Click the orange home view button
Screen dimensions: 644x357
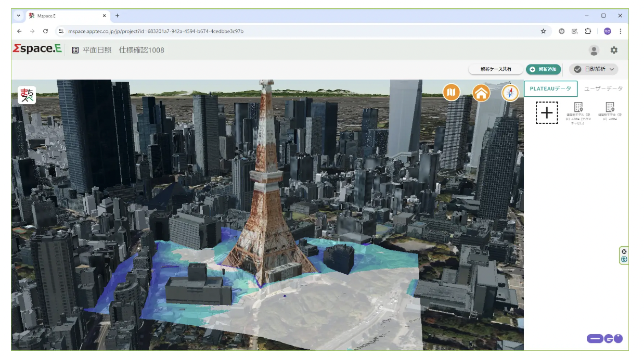(x=482, y=93)
